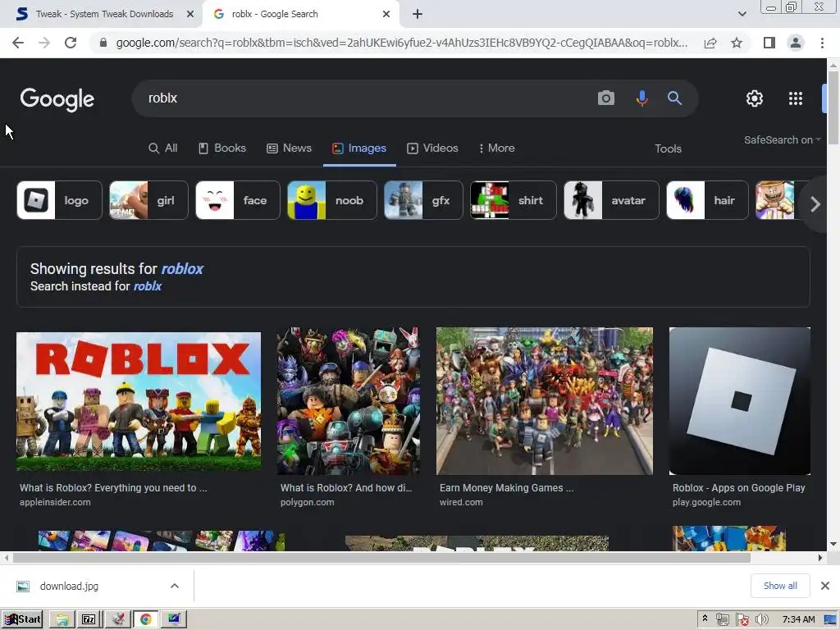Click the roblox corrected spelling link
Screen dimensions: 840x630
(182, 269)
